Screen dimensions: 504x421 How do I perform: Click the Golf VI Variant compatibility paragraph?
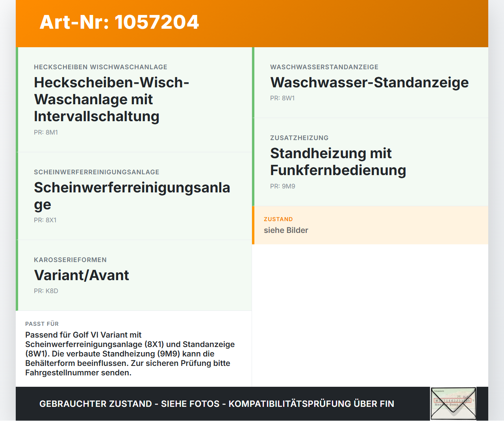coord(130,354)
